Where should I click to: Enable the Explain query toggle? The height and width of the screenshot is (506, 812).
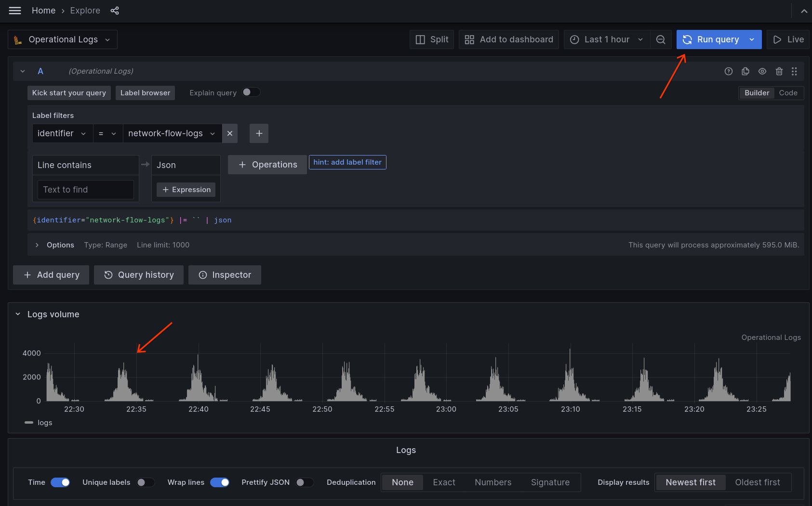point(251,92)
